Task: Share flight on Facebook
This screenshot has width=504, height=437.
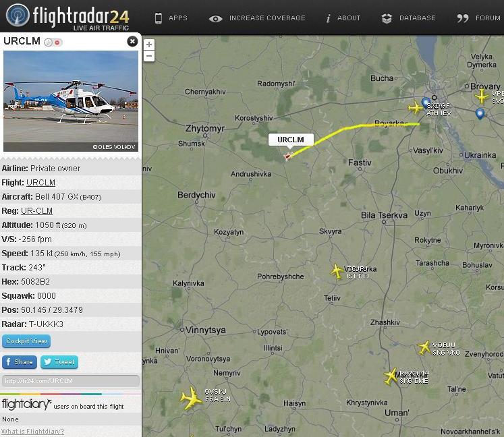Action: (x=20, y=362)
